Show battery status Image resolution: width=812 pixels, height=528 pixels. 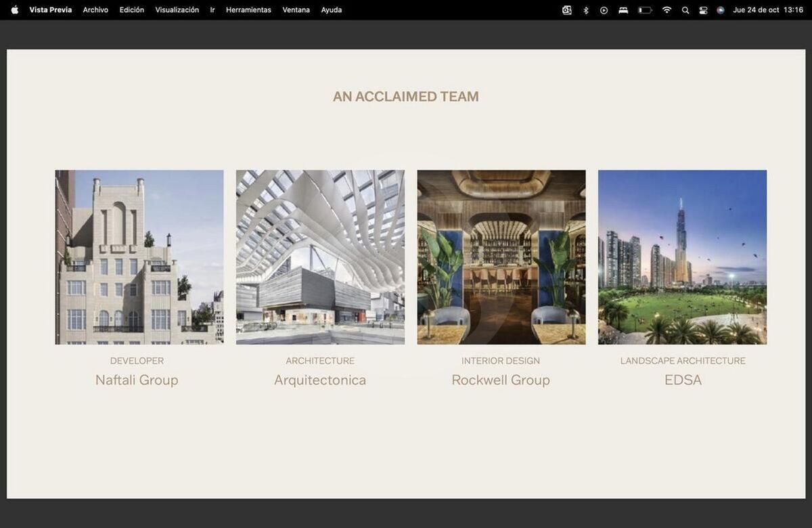pos(645,10)
